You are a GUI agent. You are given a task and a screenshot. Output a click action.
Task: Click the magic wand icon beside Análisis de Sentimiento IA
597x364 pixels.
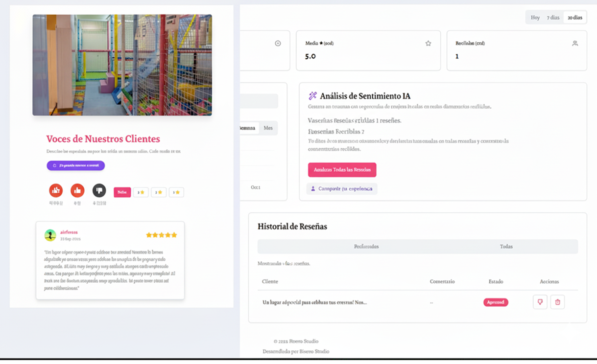point(312,96)
